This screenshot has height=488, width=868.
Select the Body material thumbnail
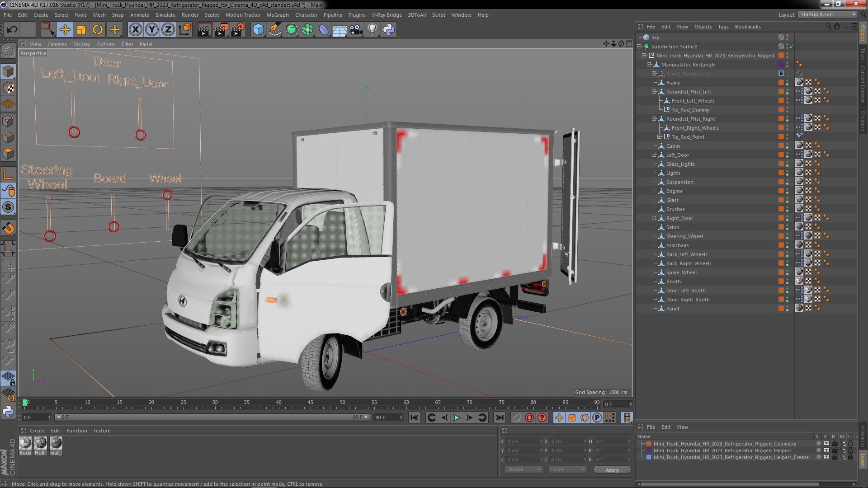(25, 443)
